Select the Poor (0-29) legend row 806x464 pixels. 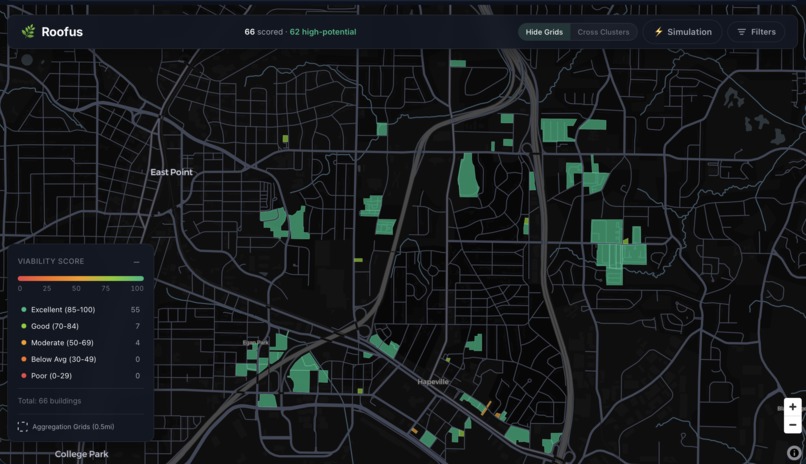pos(80,376)
